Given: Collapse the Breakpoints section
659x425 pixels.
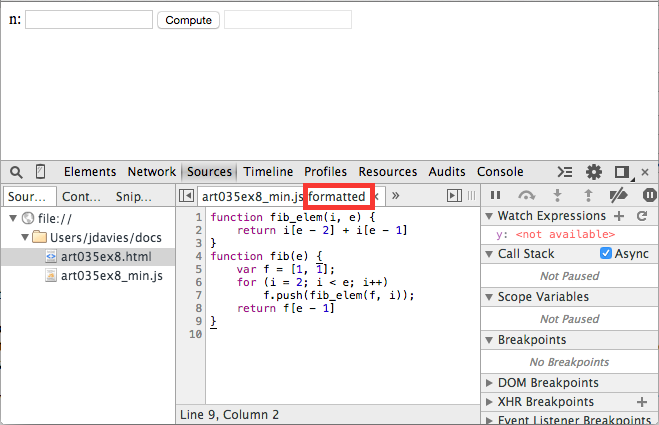Looking at the screenshot, I should (489, 340).
